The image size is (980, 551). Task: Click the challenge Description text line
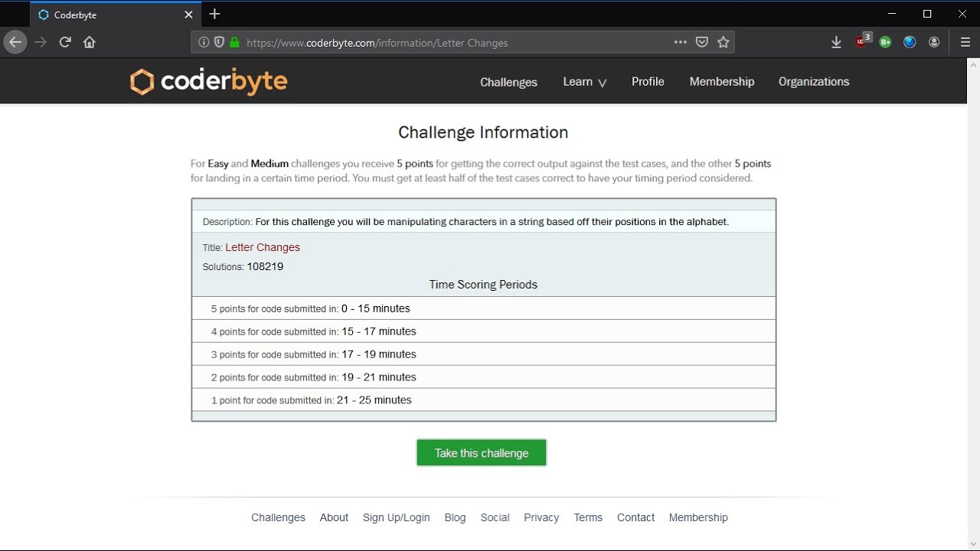(x=465, y=222)
